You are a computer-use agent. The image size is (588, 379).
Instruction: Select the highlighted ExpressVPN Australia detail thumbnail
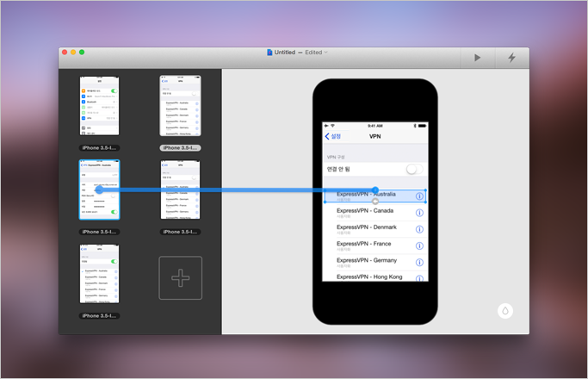point(99,189)
